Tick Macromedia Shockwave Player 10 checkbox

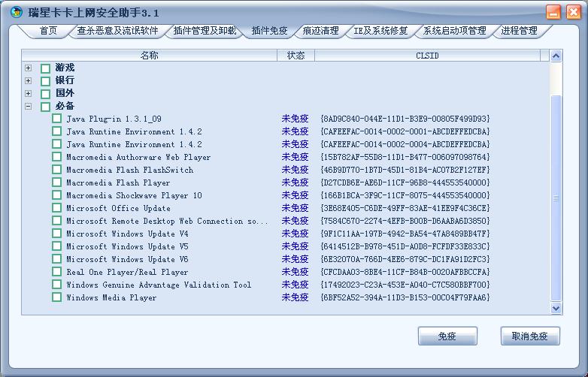pos(56,195)
